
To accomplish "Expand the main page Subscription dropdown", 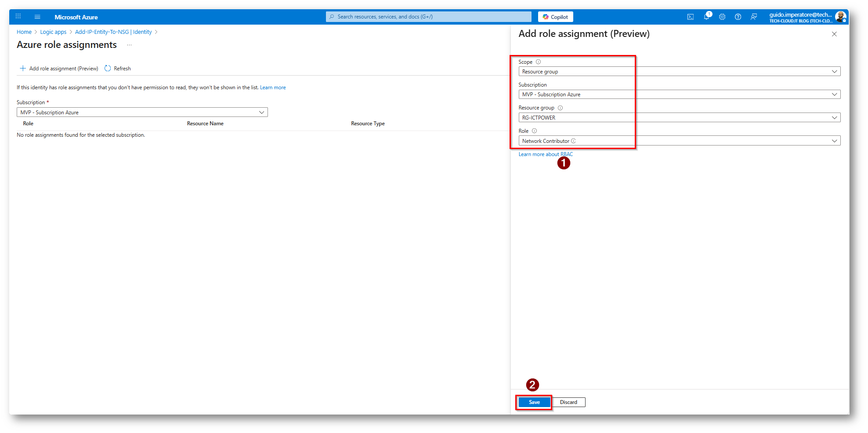I will (x=142, y=113).
